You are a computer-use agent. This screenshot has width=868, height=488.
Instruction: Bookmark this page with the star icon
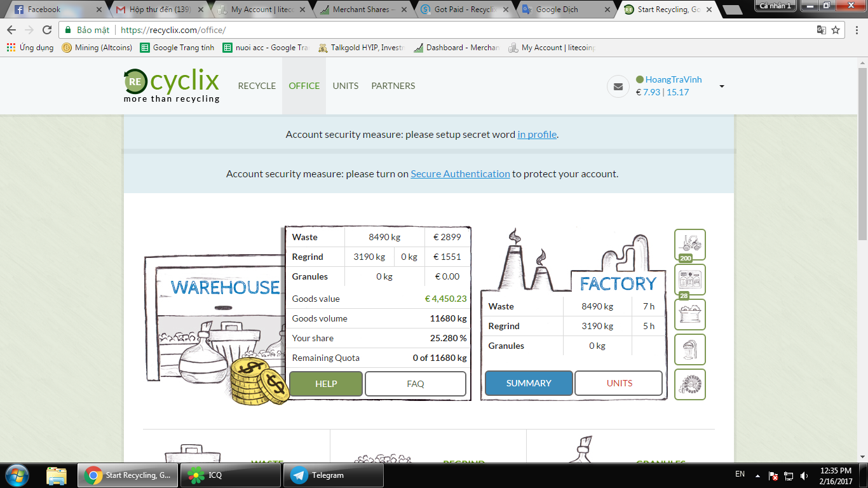tap(836, 30)
